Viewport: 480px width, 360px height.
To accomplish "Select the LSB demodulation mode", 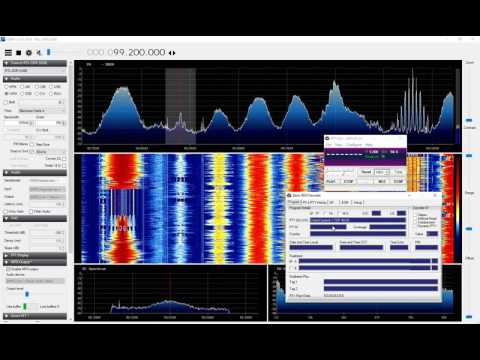I will 40,87.
